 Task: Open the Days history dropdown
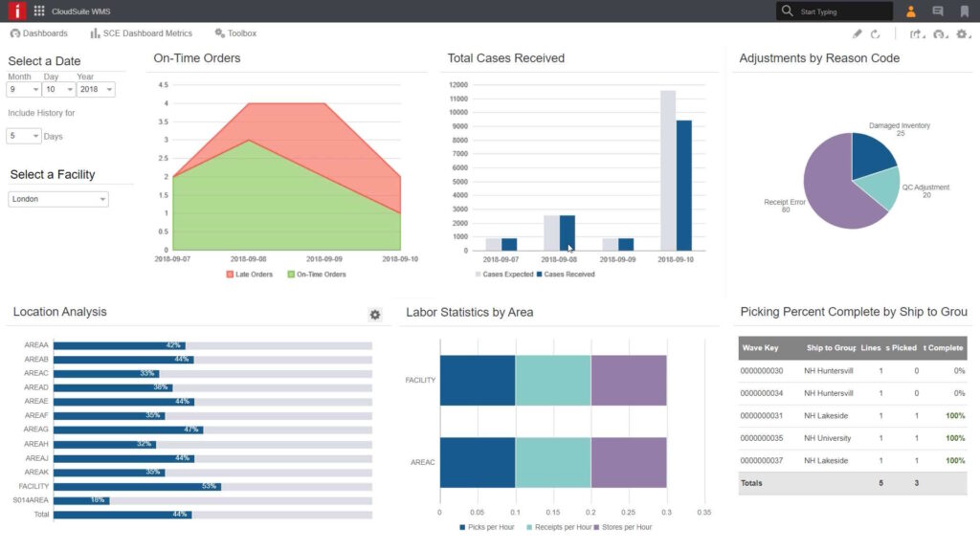(x=23, y=135)
